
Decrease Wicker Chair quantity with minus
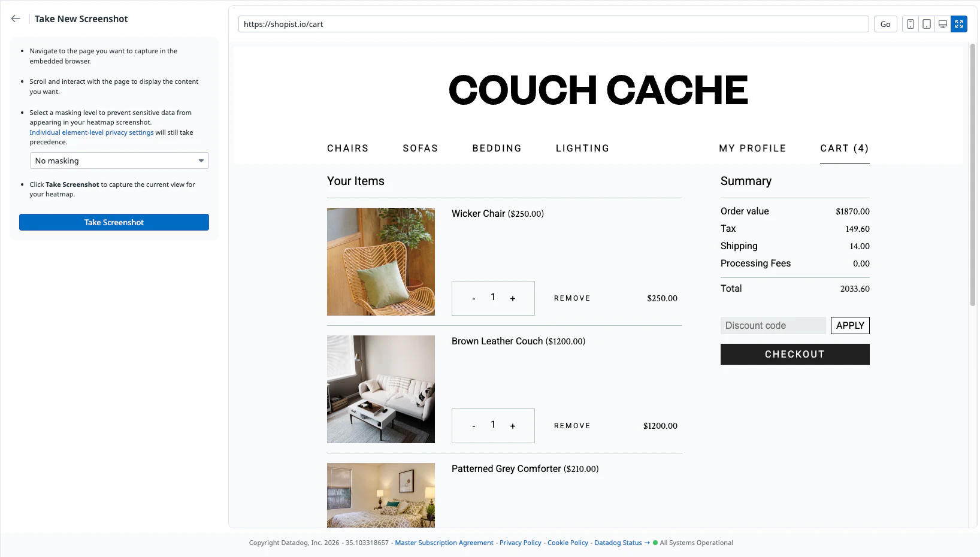click(474, 298)
